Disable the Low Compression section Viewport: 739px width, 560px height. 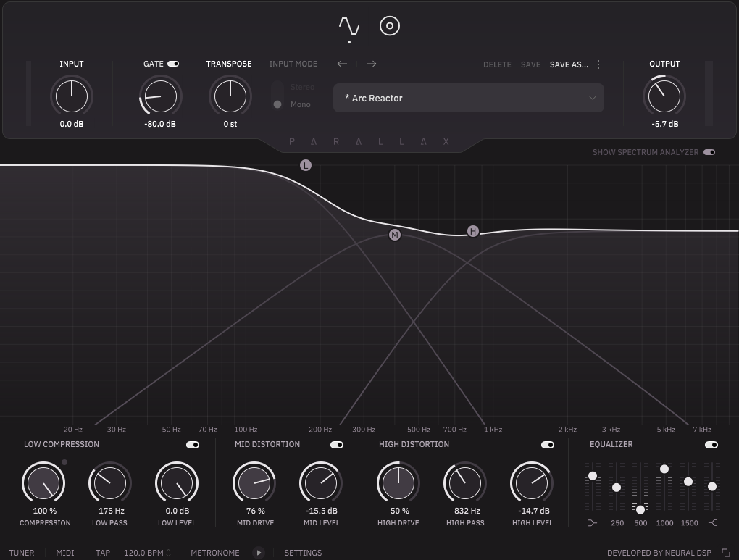tap(193, 445)
